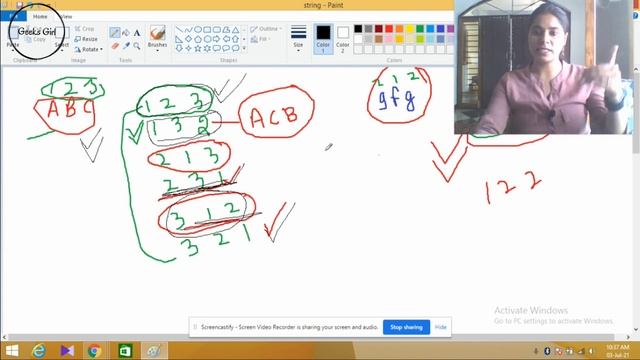Choose the green color swatch
This screenshot has height=360, width=640.
point(420,28)
